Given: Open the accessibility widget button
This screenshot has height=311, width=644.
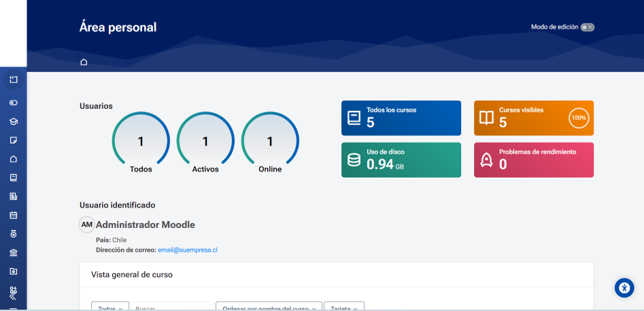Looking at the screenshot, I should [624, 288].
